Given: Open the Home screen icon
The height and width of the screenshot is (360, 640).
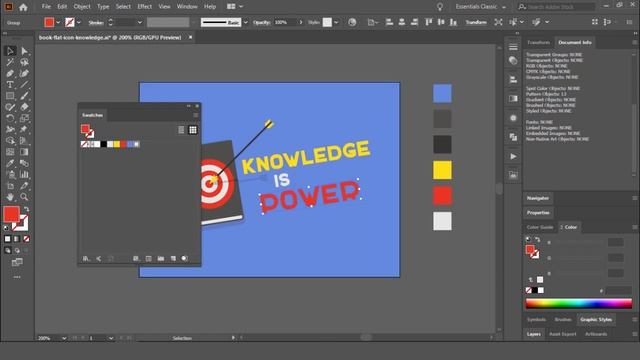Looking at the screenshot, I should click(x=23, y=7).
